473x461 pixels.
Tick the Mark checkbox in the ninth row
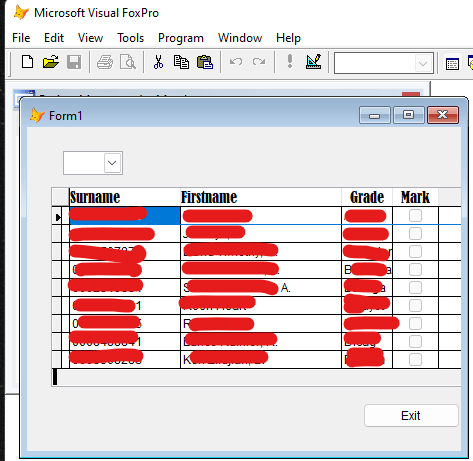pos(415,359)
